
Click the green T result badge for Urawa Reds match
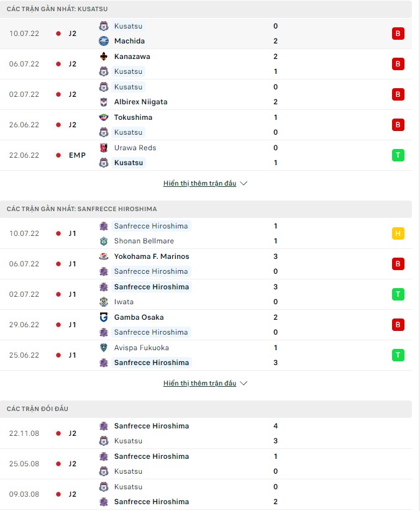[x=398, y=155]
